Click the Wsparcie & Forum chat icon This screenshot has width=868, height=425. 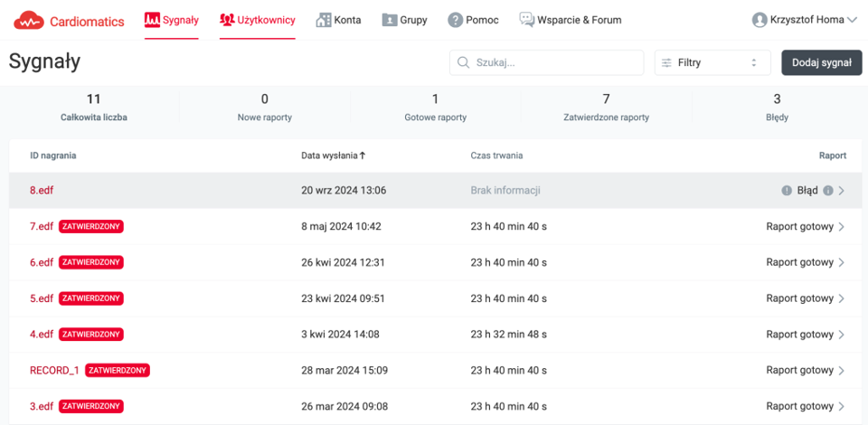(x=526, y=20)
